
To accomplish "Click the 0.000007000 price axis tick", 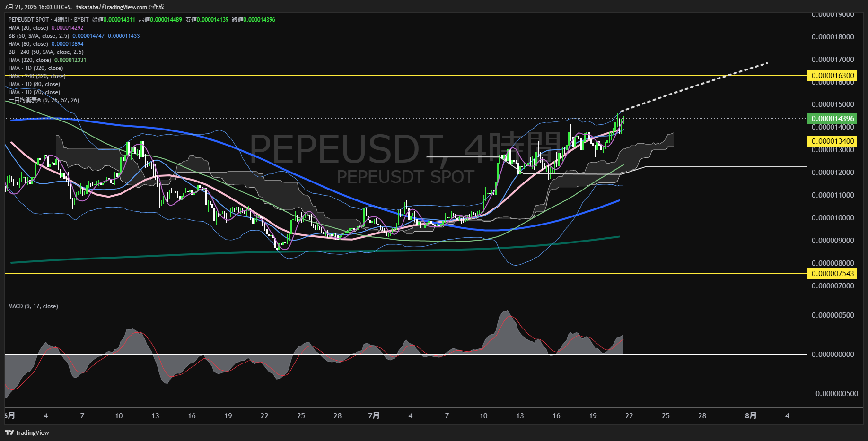I will (833, 286).
